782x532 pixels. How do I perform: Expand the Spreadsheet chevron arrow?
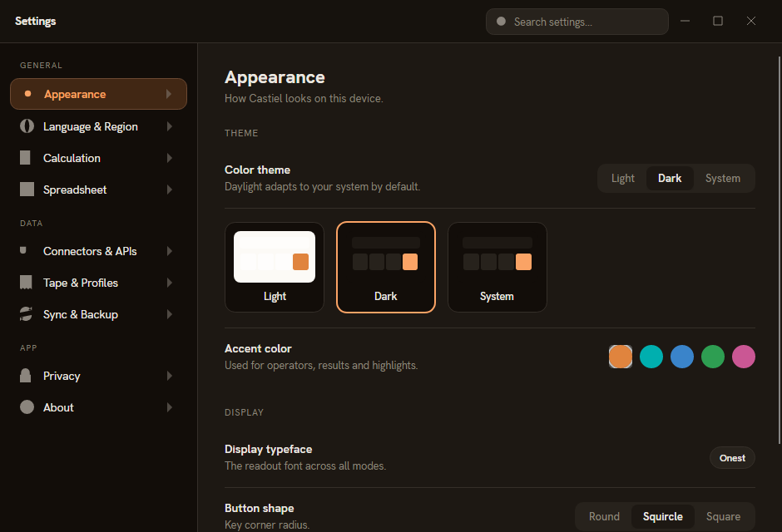pyautogui.click(x=170, y=190)
